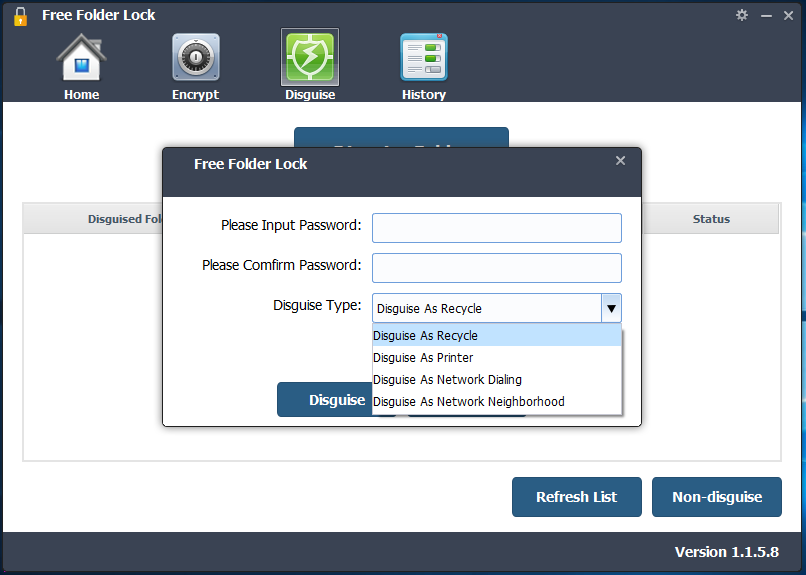Choose Disguise As Recycle option
806x575 pixels.
coord(497,336)
